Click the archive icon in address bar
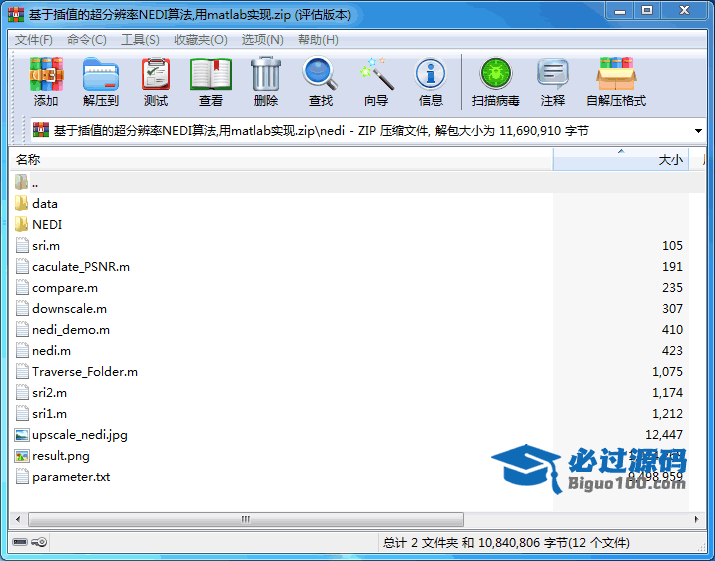 pyautogui.click(x=41, y=130)
